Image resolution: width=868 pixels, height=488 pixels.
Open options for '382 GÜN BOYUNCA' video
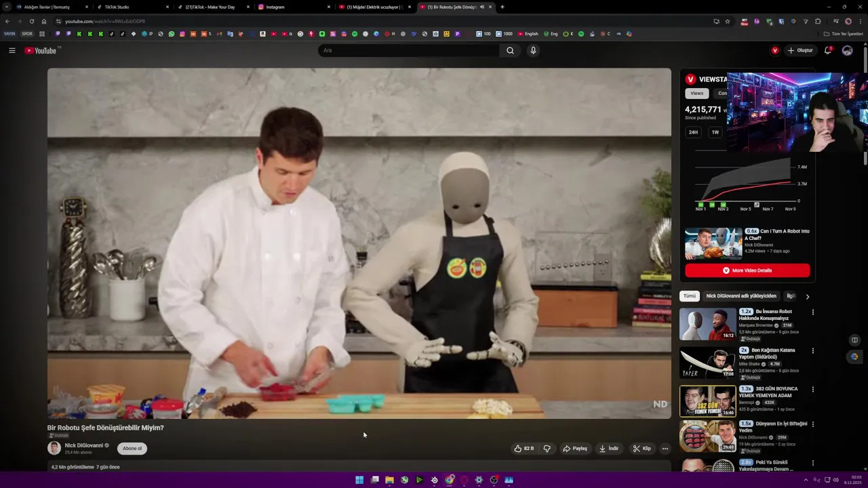(x=812, y=390)
